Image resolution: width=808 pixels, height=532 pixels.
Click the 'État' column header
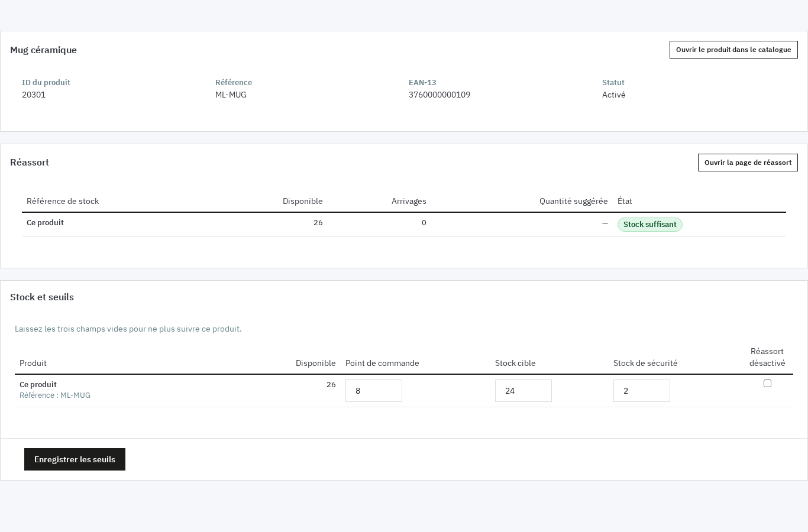pyautogui.click(x=625, y=201)
